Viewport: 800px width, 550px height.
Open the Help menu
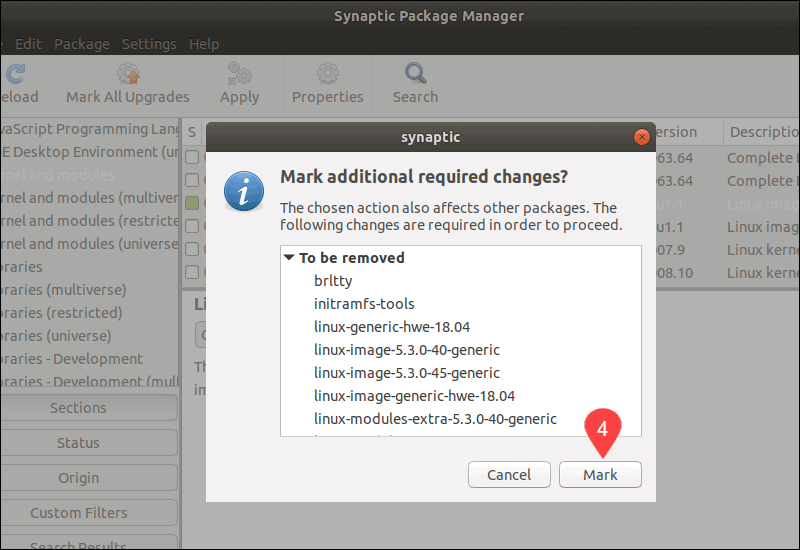204,44
